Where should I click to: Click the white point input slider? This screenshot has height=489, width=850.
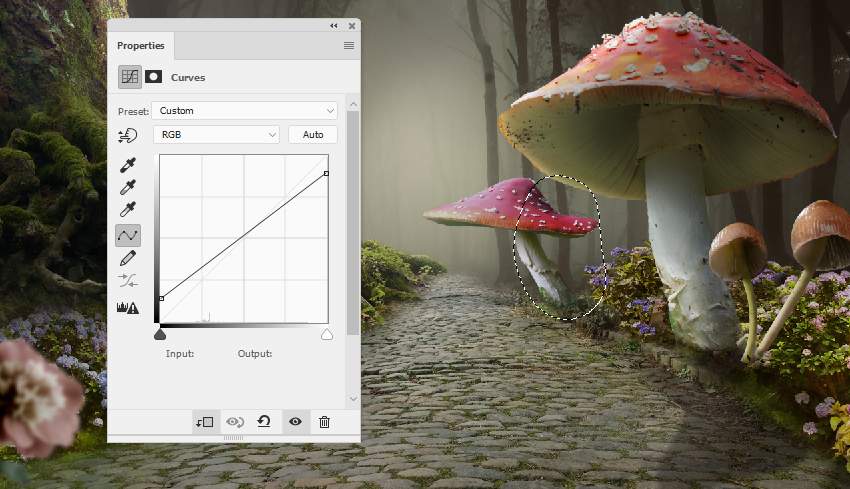tap(327, 334)
